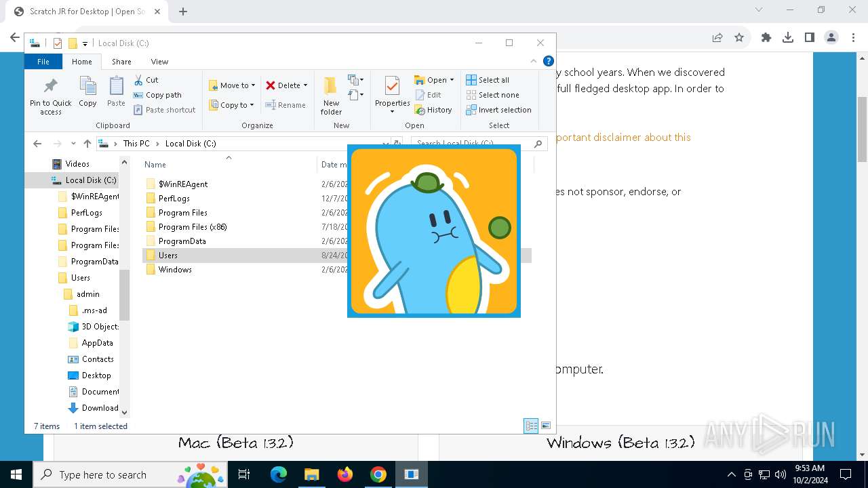Open the Windows Start menu
Image resolution: width=868 pixels, height=488 pixels.
pyautogui.click(x=16, y=474)
